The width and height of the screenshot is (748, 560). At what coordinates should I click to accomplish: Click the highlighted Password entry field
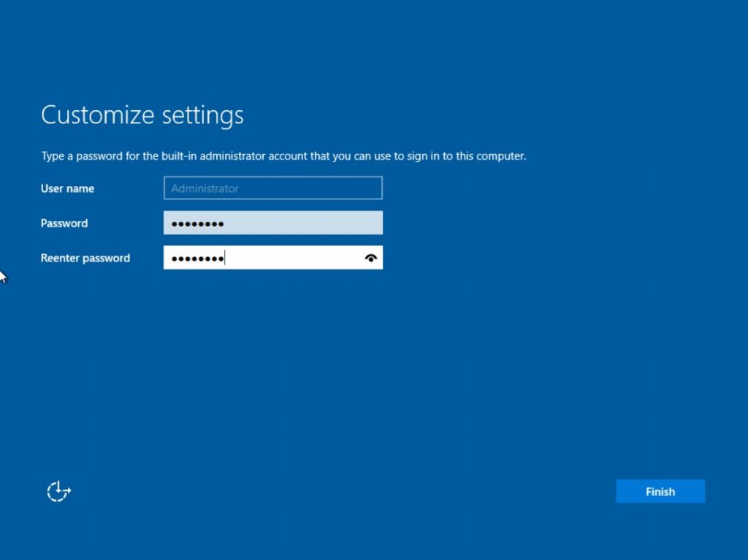[x=272, y=223]
